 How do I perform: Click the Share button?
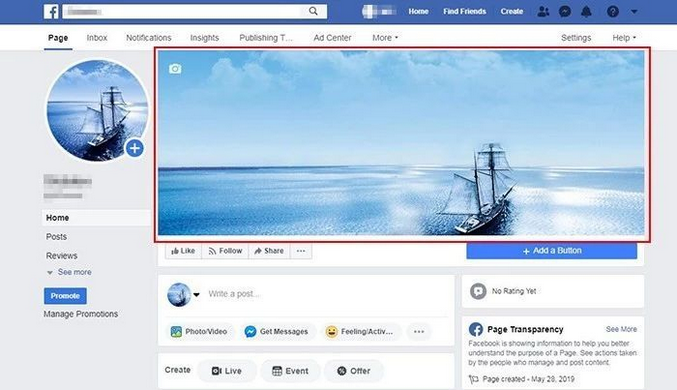coord(269,251)
